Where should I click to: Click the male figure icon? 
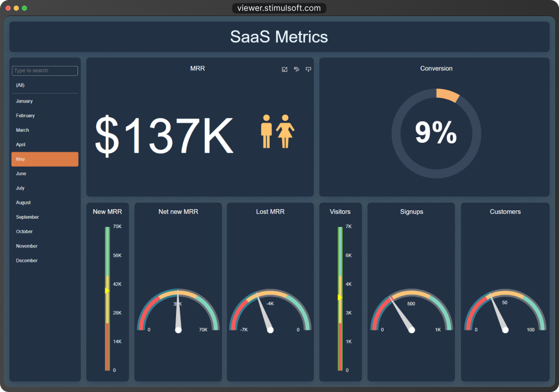click(266, 131)
